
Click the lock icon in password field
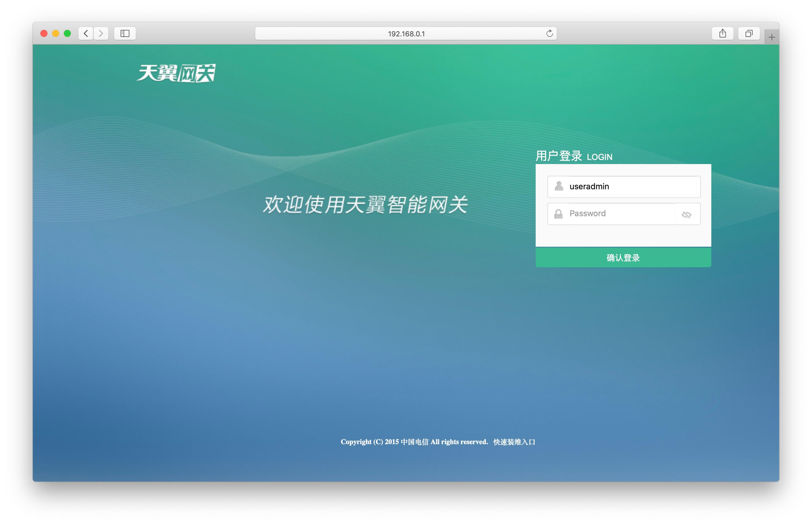(x=558, y=214)
